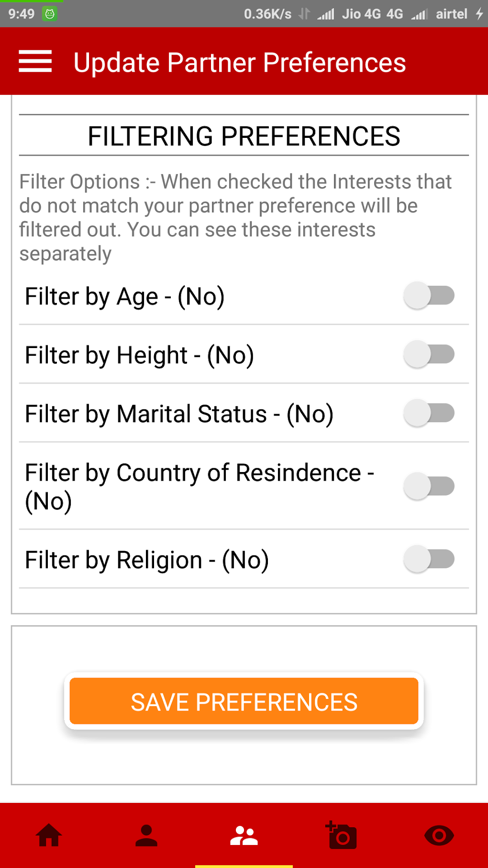This screenshot has width=488, height=868.
Task: Select the partner preferences people icon
Action: coord(244,835)
